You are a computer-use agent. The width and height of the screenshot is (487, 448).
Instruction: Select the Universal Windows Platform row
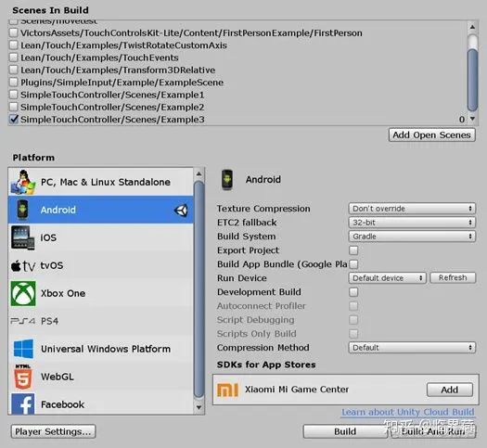100,349
